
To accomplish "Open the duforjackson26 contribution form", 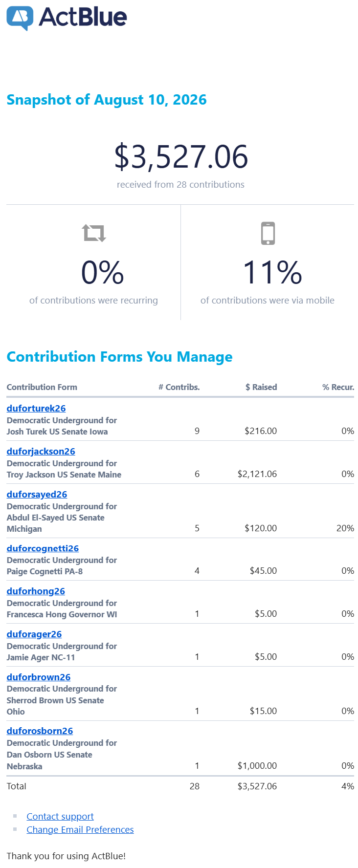I will point(41,451).
